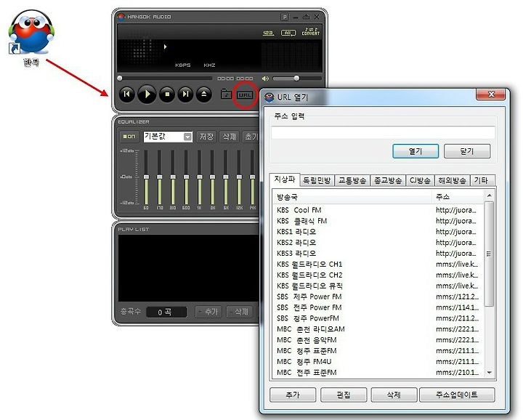
Task: Select MBC 청주 FM4U station
Action: (378, 362)
